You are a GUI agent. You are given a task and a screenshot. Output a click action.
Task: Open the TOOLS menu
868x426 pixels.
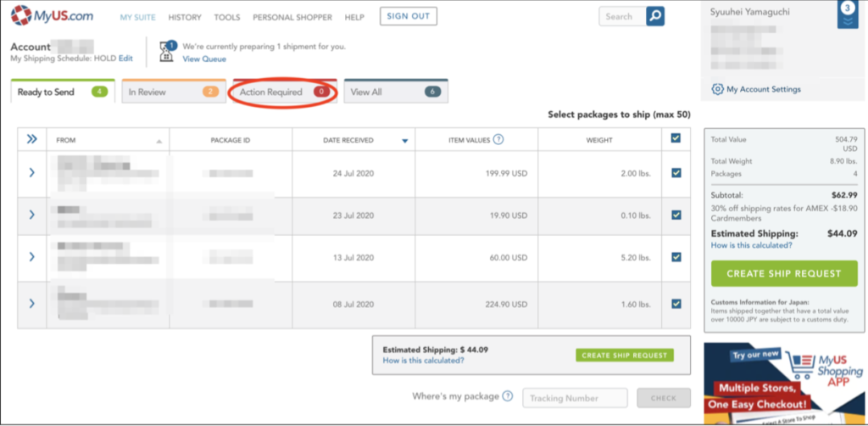coord(227,17)
